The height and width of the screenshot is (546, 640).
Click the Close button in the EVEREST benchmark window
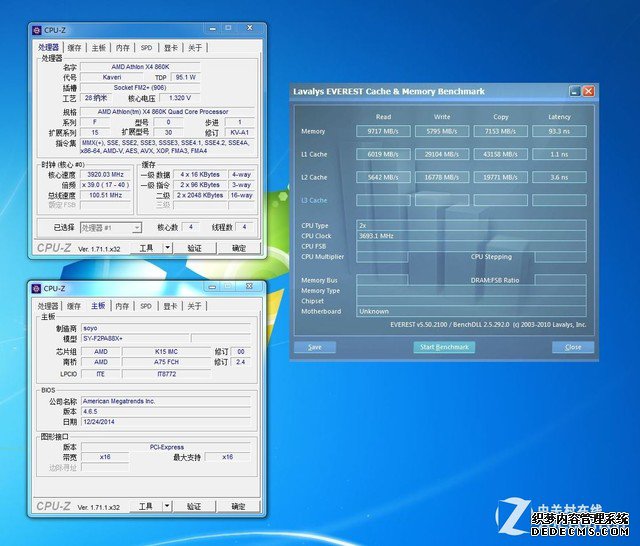coord(573,347)
